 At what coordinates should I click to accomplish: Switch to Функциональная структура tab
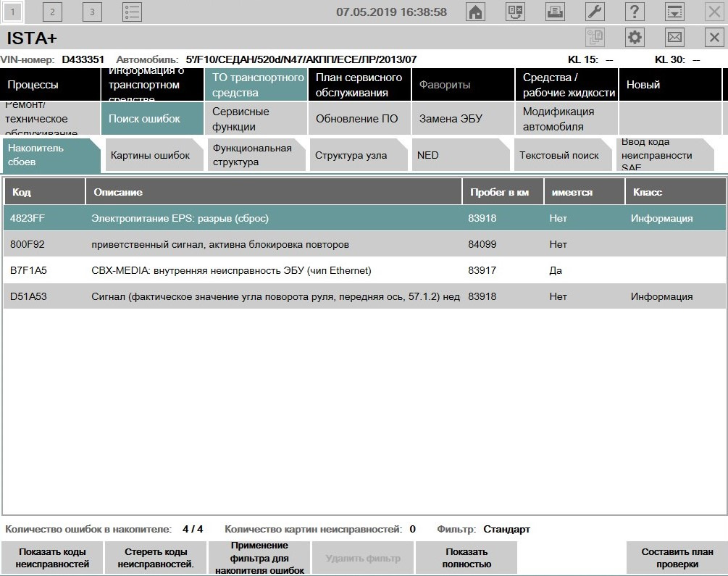click(256, 155)
